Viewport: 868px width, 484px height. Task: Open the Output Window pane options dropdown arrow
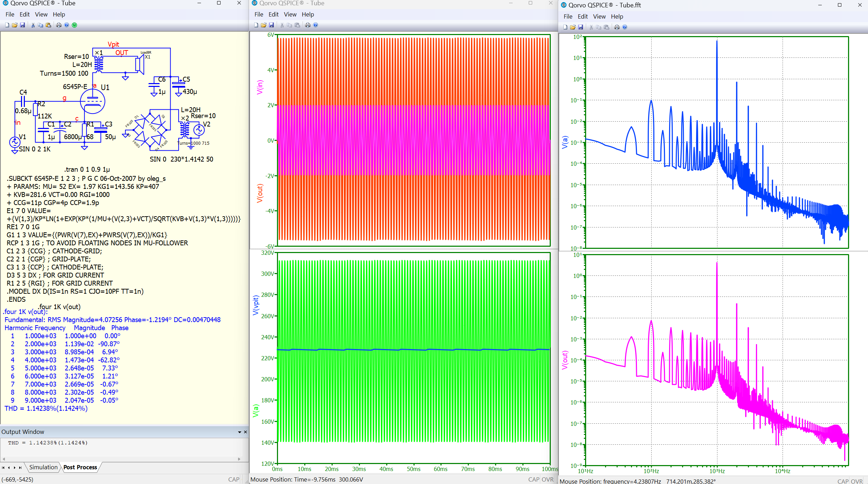[x=239, y=432]
